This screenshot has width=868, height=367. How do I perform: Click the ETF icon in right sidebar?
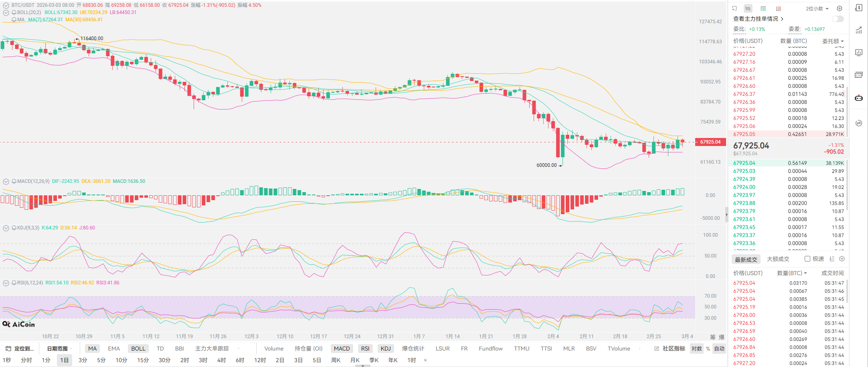click(858, 75)
